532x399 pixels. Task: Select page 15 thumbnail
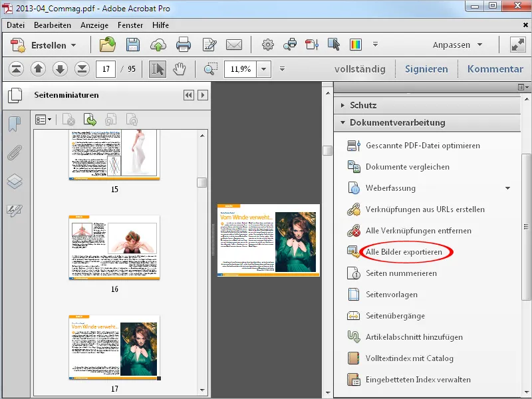(x=114, y=155)
